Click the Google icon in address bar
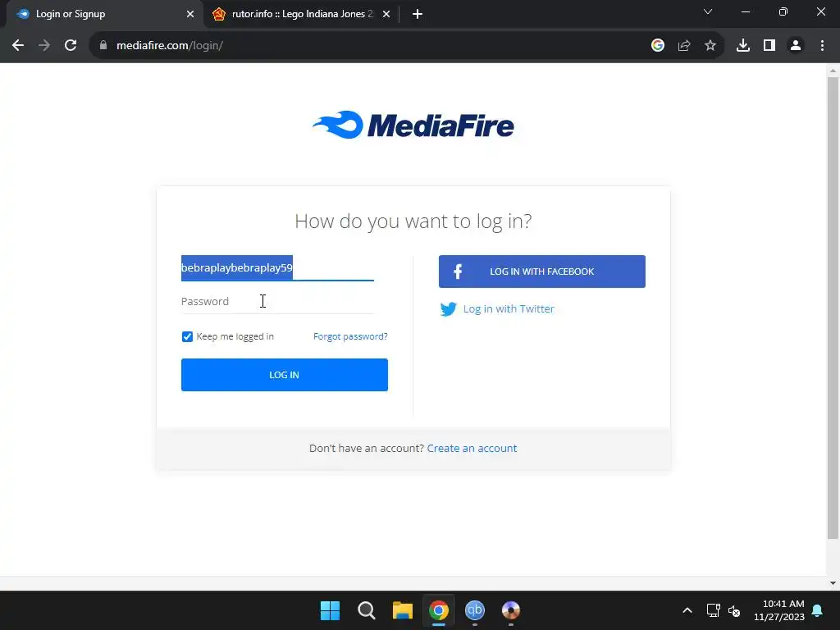Screen dimensions: 840x630 point(657,46)
